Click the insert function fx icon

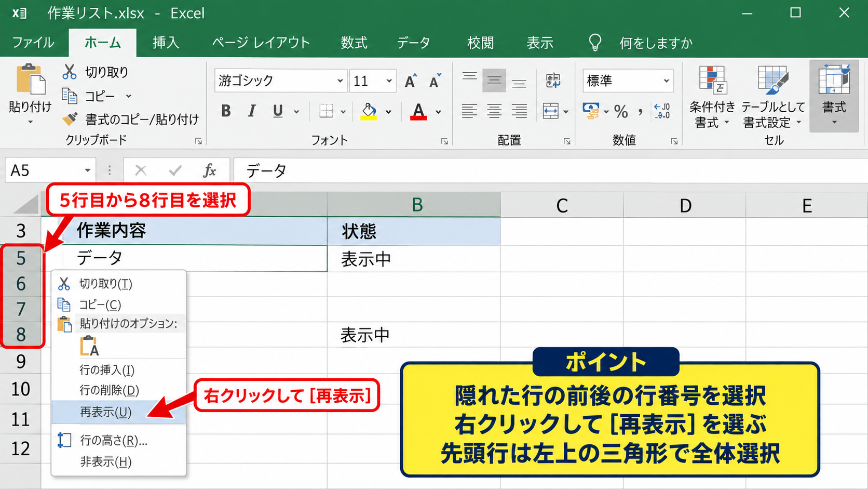[210, 170]
